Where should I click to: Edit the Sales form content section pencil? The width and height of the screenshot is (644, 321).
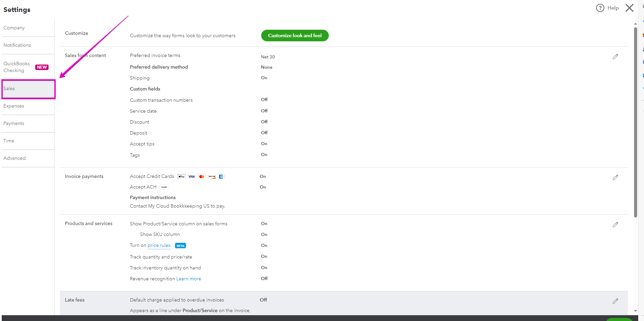point(615,57)
